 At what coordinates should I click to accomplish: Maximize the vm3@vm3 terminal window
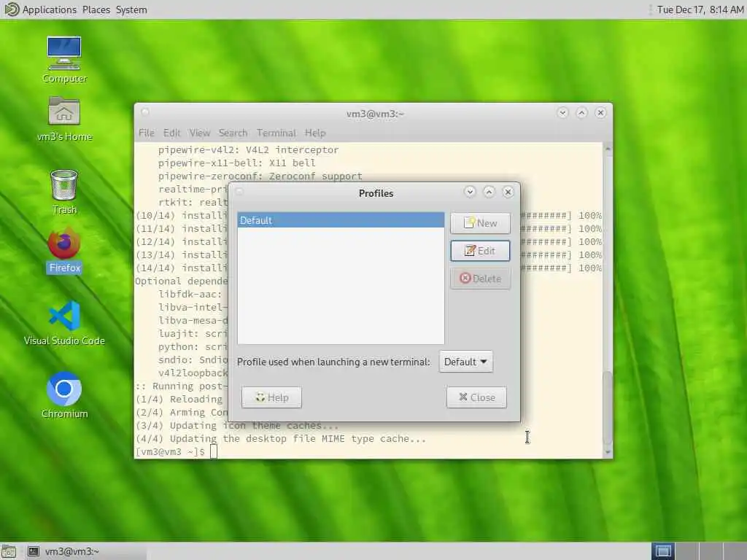pos(581,113)
